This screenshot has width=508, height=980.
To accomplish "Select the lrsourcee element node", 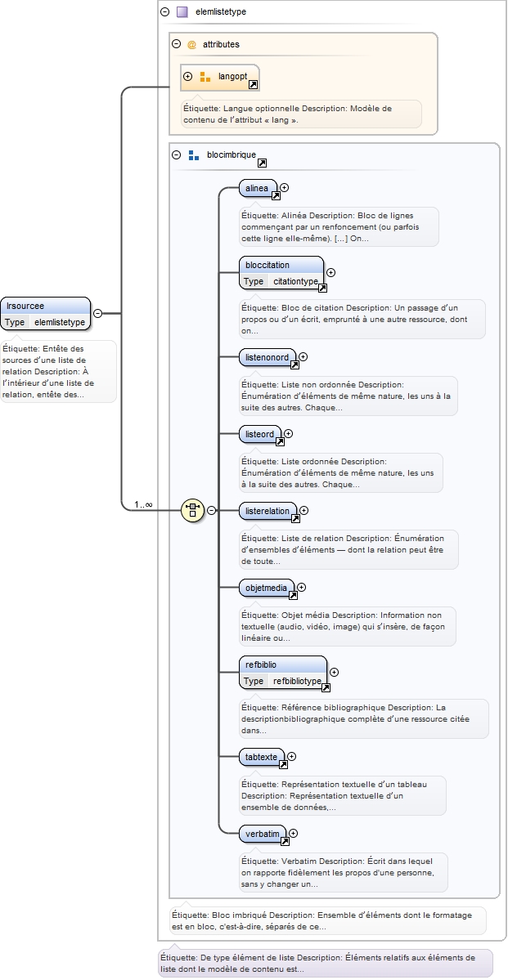I will tap(46, 314).
